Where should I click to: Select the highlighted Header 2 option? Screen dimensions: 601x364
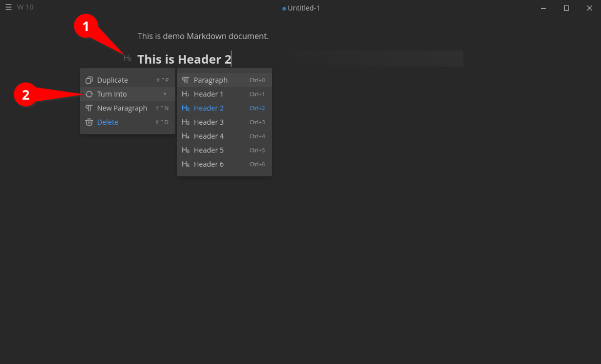coord(208,108)
